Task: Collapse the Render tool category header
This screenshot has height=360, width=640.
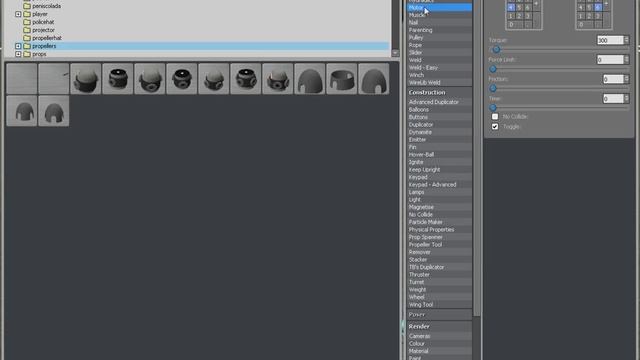Action: [x=439, y=327]
